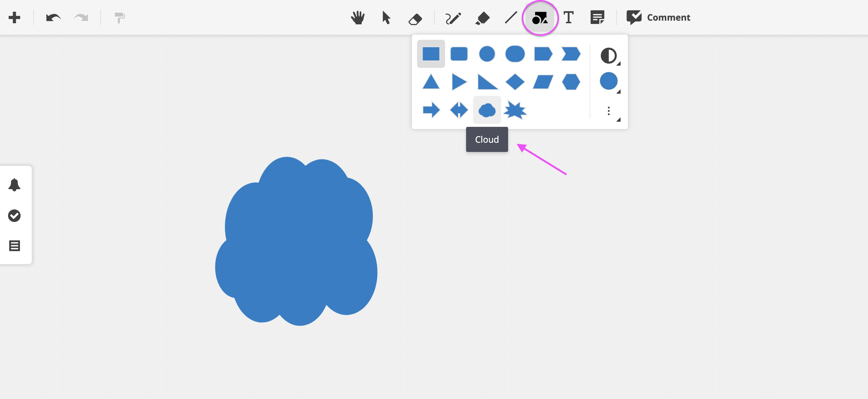Image resolution: width=868 pixels, height=399 pixels.
Task: Choose the square rectangle shape
Action: (431, 54)
